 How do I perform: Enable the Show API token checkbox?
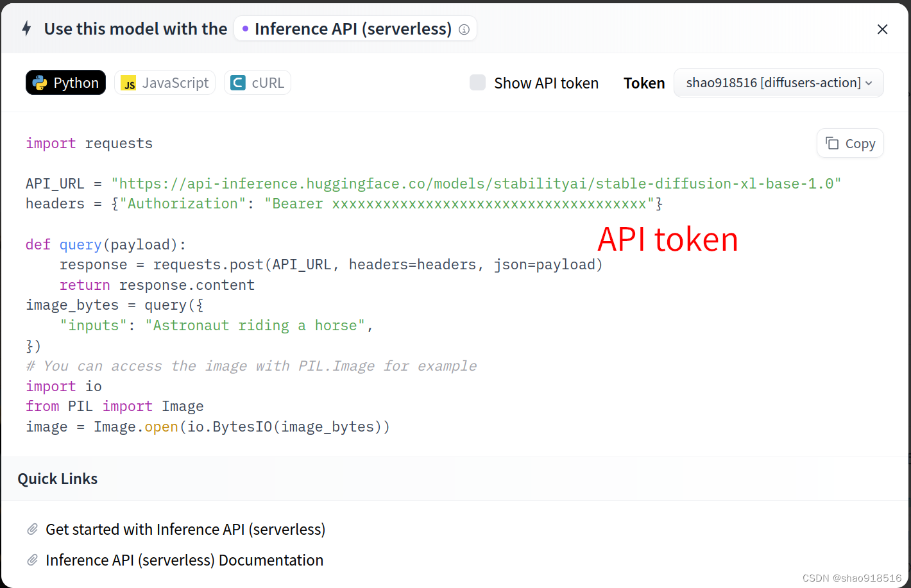pyautogui.click(x=477, y=83)
